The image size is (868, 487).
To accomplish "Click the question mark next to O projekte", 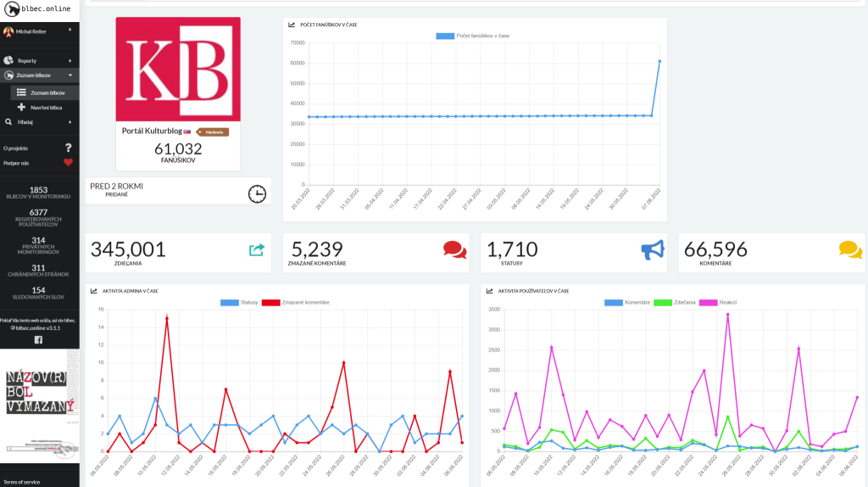I will (x=68, y=148).
